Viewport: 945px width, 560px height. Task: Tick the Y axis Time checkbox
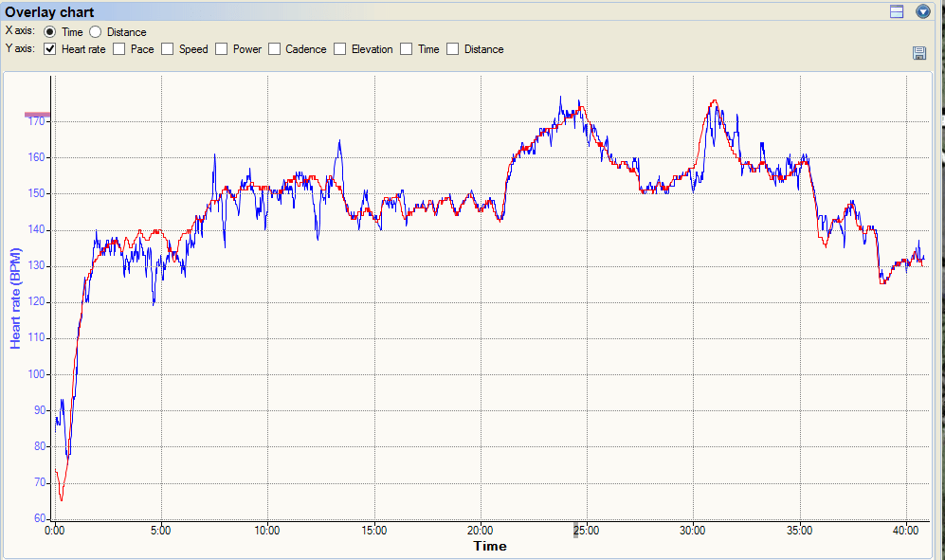click(407, 49)
